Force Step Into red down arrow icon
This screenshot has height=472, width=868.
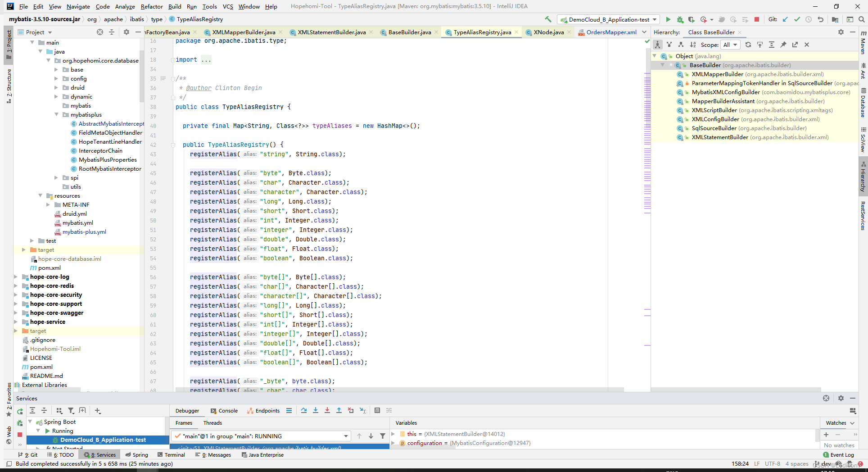point(327,410)
